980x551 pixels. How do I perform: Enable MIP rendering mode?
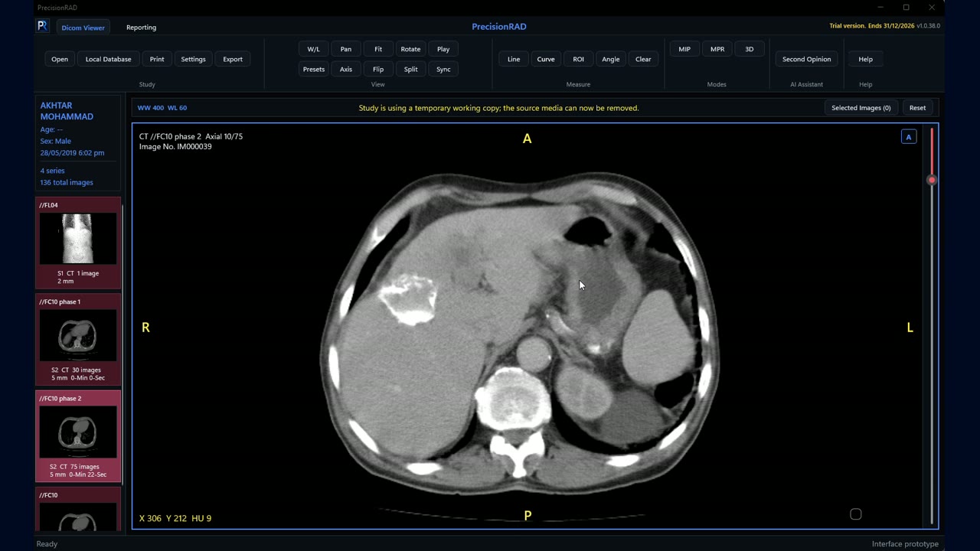pyautogui.click(x=684, y=49)
